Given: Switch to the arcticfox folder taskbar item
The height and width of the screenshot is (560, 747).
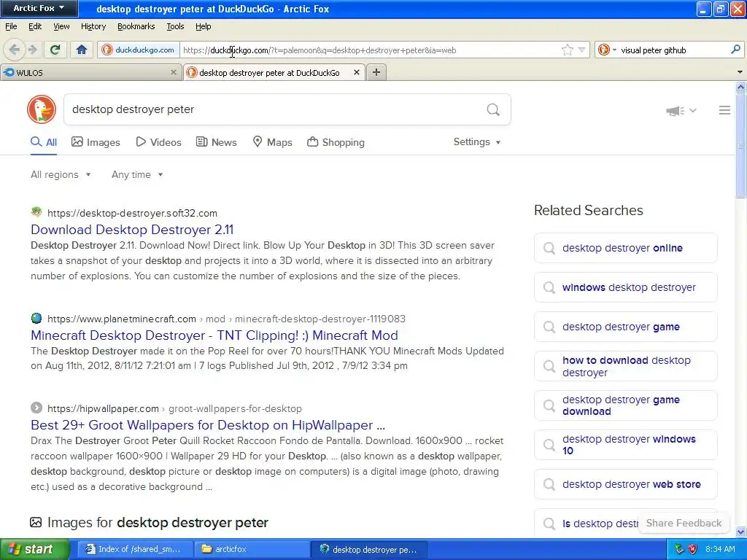Looking at the screenshot, I should 252,549.
